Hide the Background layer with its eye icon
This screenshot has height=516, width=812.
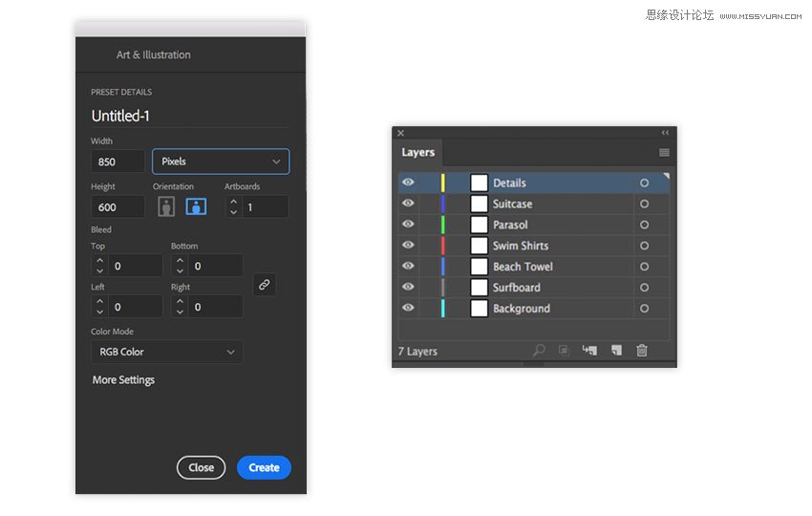[x=408, y=309]
